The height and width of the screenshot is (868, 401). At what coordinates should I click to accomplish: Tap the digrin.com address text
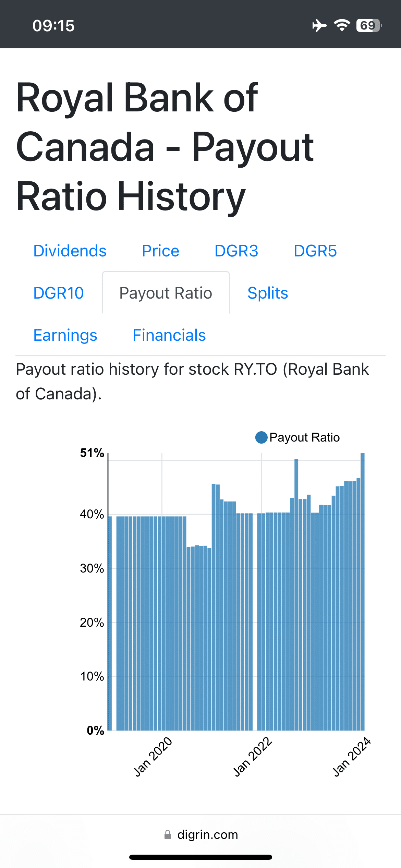(207, 835)
